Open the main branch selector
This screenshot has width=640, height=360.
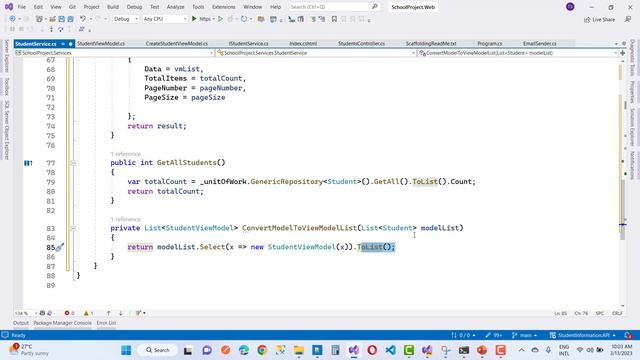coord(525,335)
